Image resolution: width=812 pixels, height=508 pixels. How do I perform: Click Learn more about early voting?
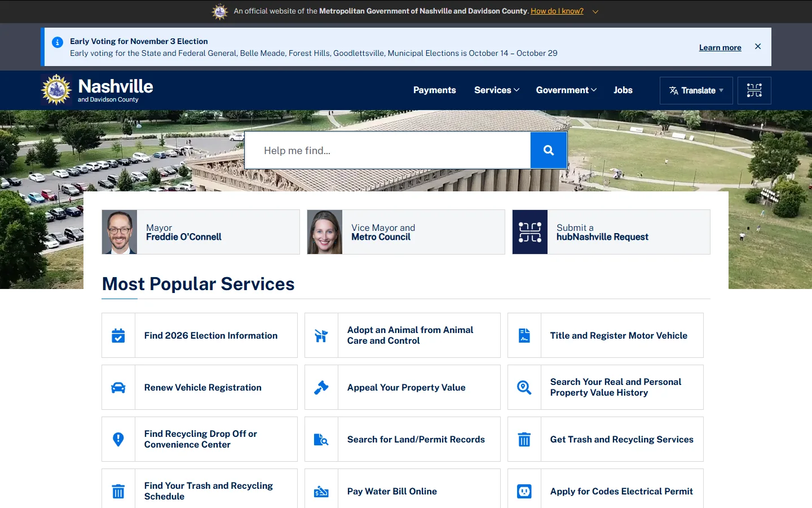click(x=720, y=47)
